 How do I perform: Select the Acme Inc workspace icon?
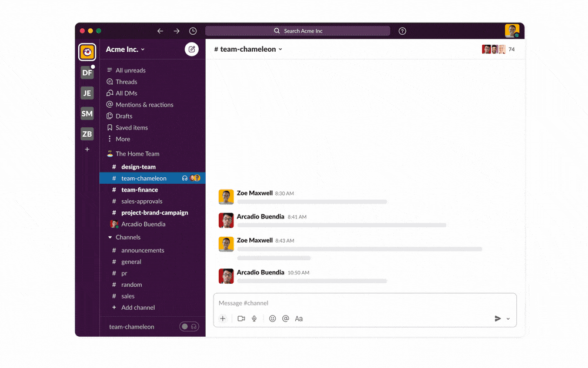pyautogui.click(x=87, y=52)
